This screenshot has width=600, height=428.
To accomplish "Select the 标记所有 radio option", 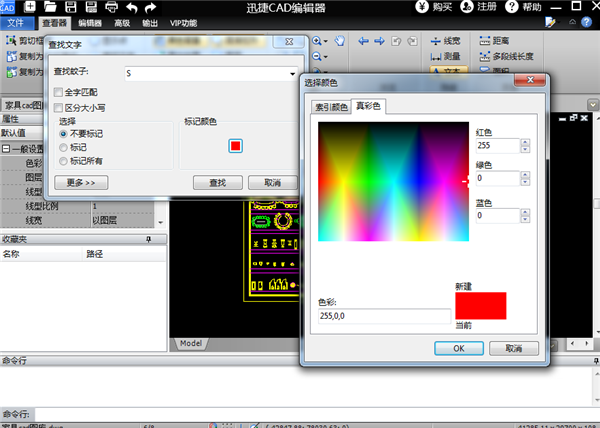I will [64, 161].
